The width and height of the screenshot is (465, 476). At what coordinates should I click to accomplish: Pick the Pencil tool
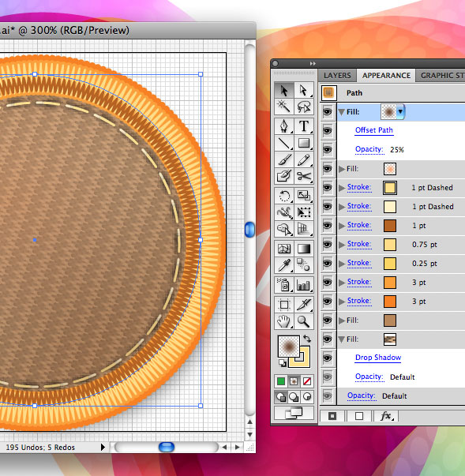point(303,159)
